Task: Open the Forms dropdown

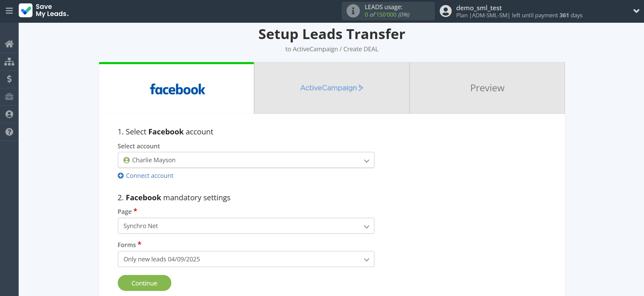Action: point(246,259)
